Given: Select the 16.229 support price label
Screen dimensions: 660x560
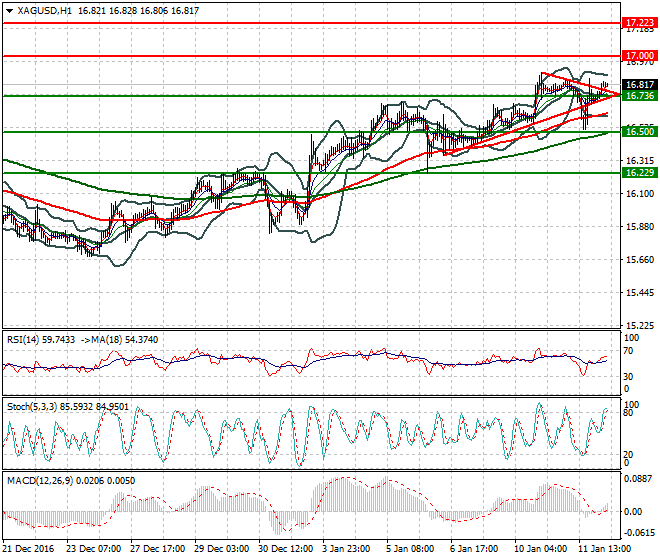Looking at the screenshot, I should click(640, 173).
